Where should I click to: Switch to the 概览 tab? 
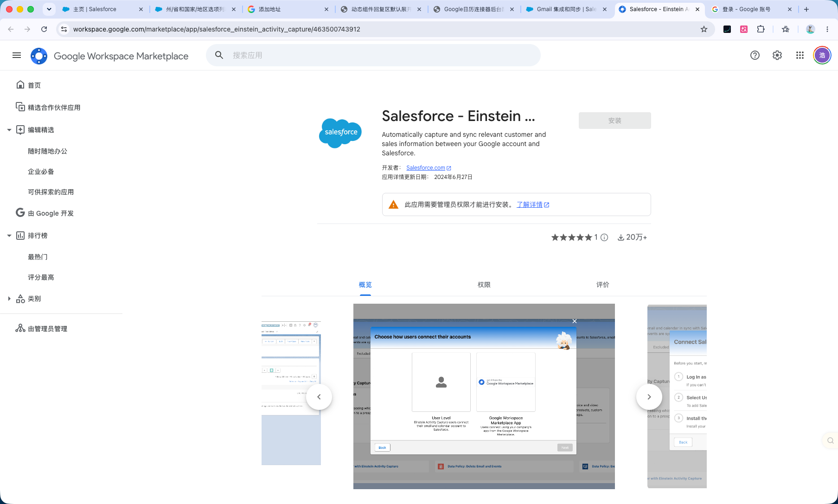click(x=365, y=285)
